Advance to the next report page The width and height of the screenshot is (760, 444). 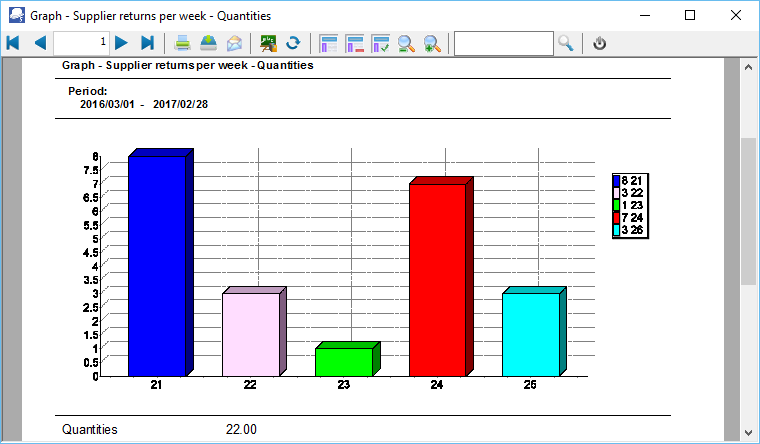121,43
